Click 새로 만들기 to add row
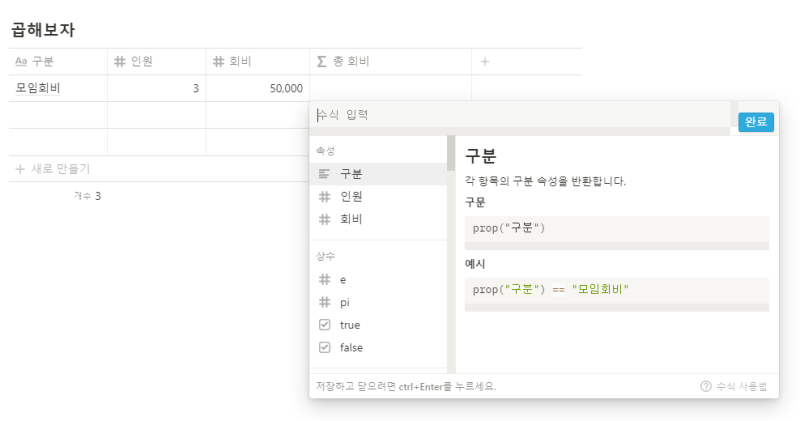 point(60,169)
